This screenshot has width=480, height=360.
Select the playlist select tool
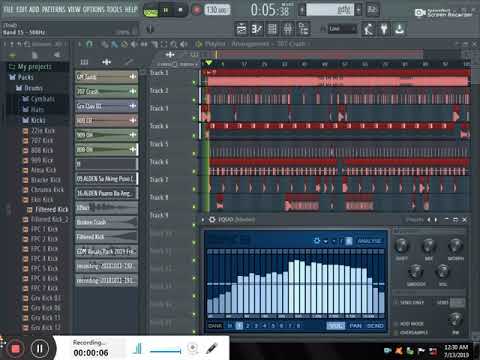click(164, 44)
